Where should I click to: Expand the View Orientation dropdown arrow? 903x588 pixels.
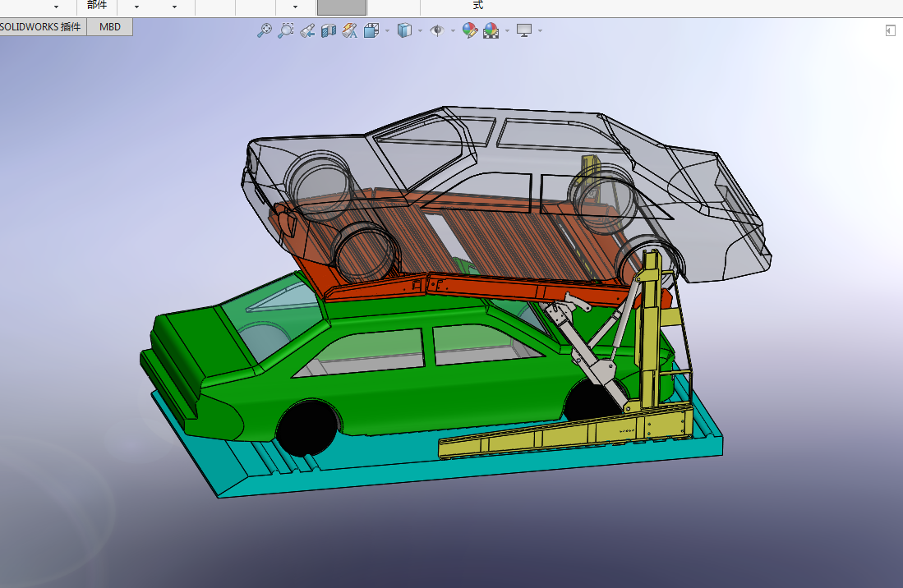387,31
